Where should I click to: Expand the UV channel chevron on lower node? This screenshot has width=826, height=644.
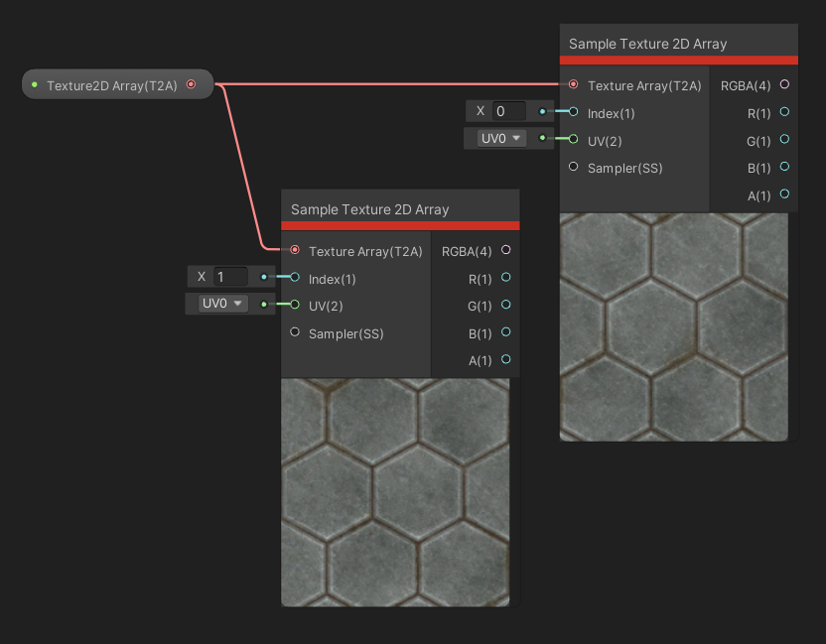pos(238,304)
